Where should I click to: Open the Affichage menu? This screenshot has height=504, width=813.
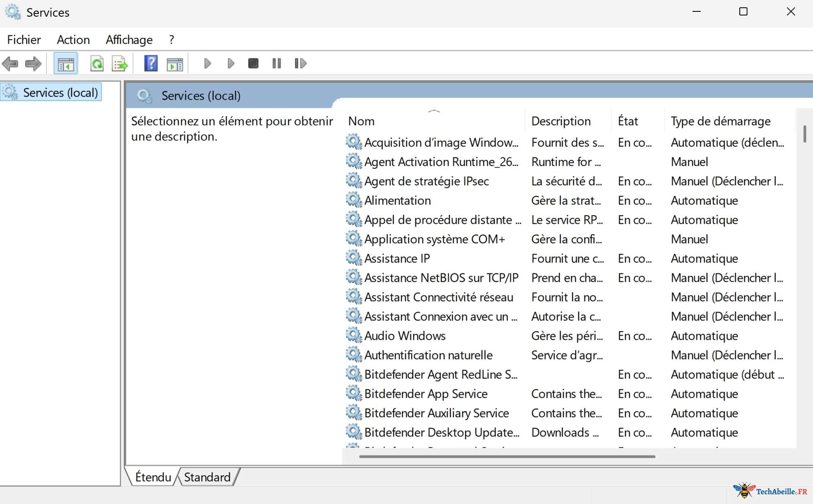[129, 40]
